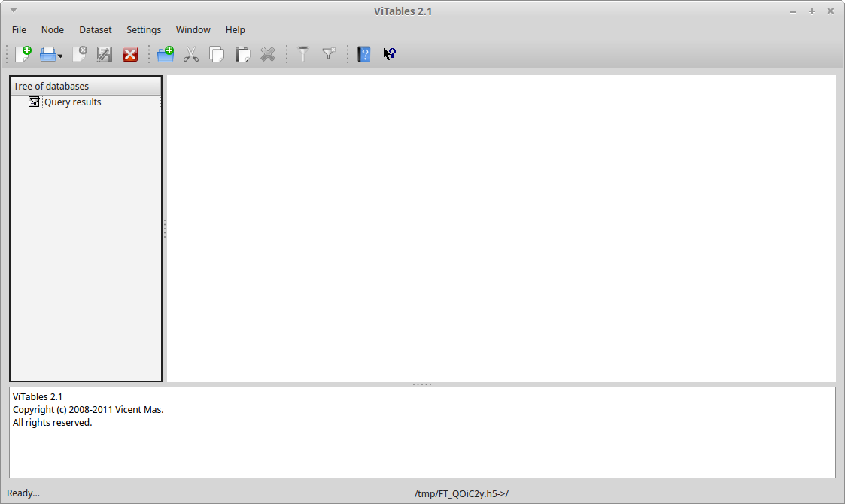Click the New File toolbar icon
This screenshot has width=845, height=504.
pos(23,54)
